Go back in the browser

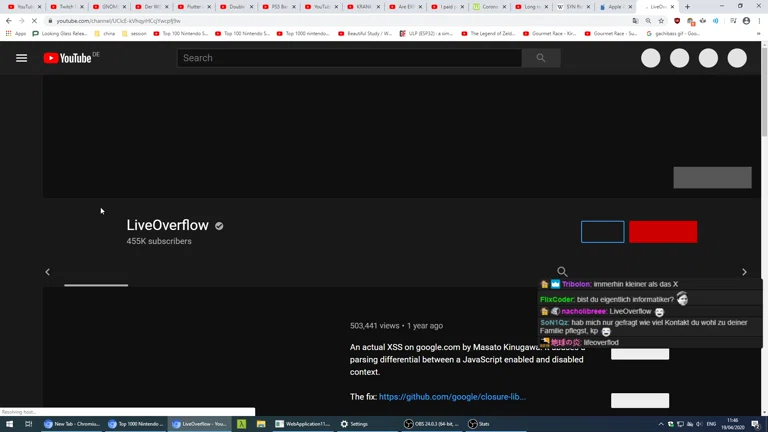coord(9,21)
